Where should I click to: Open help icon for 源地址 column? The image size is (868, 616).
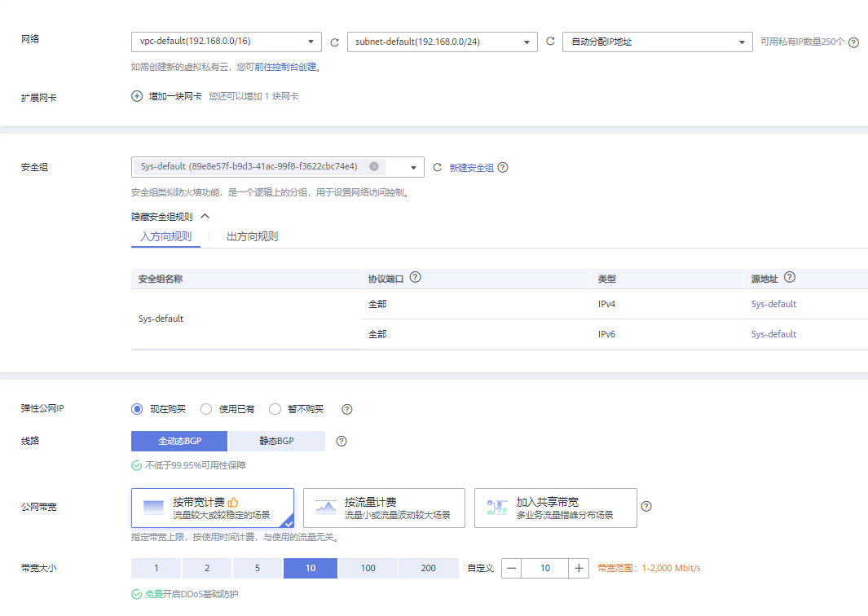click(790, 277)
